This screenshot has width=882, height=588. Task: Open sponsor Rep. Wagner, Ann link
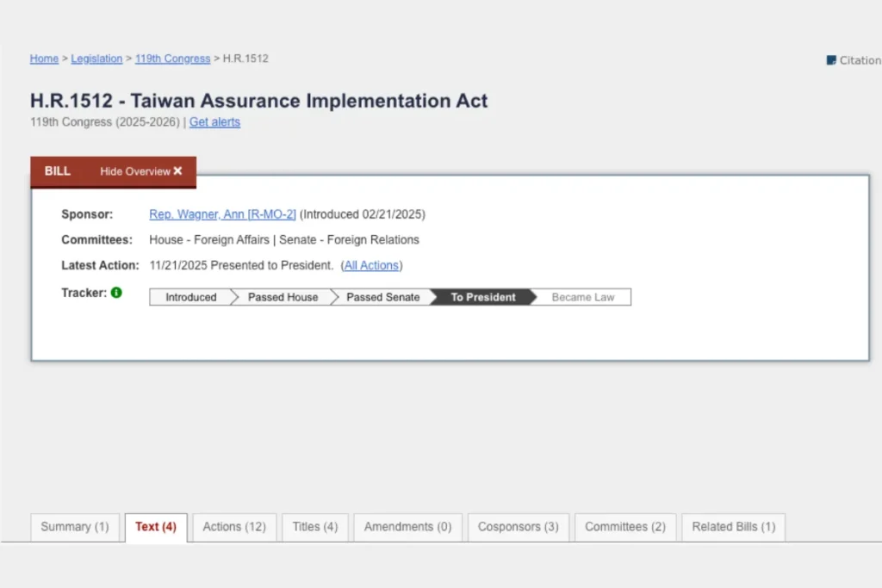(222, 214)
